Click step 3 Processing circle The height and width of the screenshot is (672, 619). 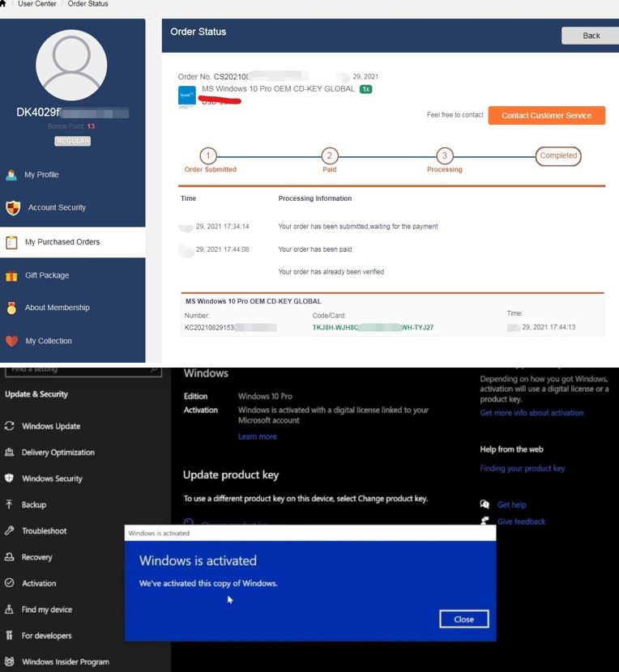[x=445, y=156]
